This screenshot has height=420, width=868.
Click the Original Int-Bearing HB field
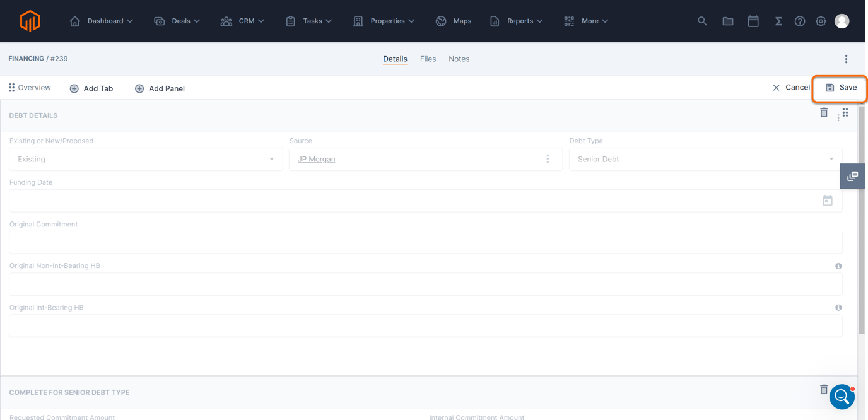click(x=426, y=325)
